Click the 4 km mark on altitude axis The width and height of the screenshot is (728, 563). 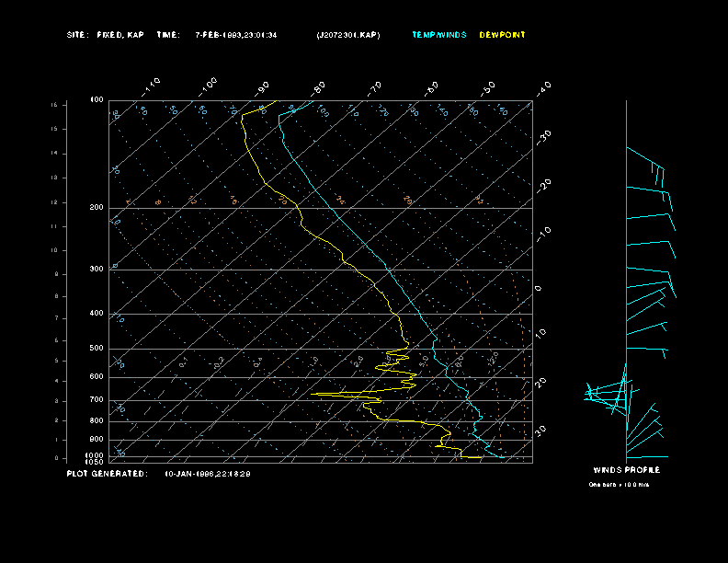57,381
